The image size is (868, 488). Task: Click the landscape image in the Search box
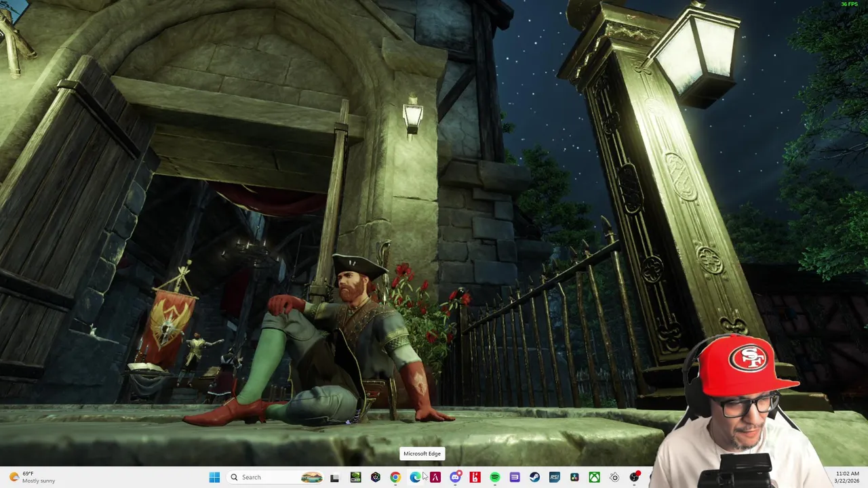click(x=312, y=477)
